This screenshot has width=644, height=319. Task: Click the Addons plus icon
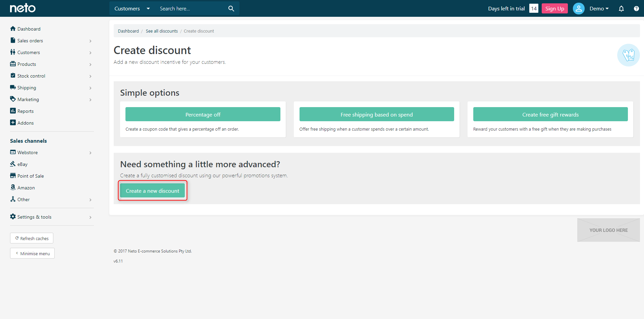pos(13,123)
